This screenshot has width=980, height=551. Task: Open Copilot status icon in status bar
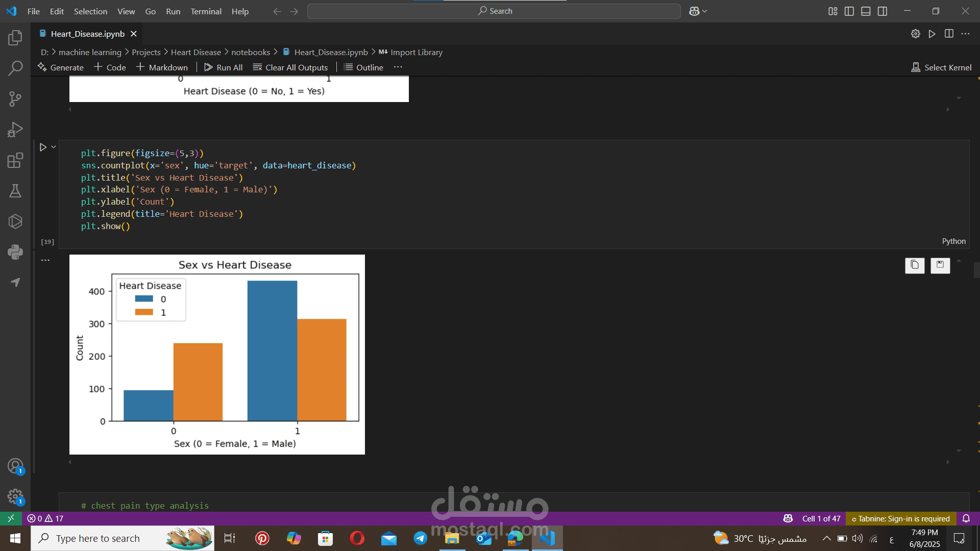point(788,518)
